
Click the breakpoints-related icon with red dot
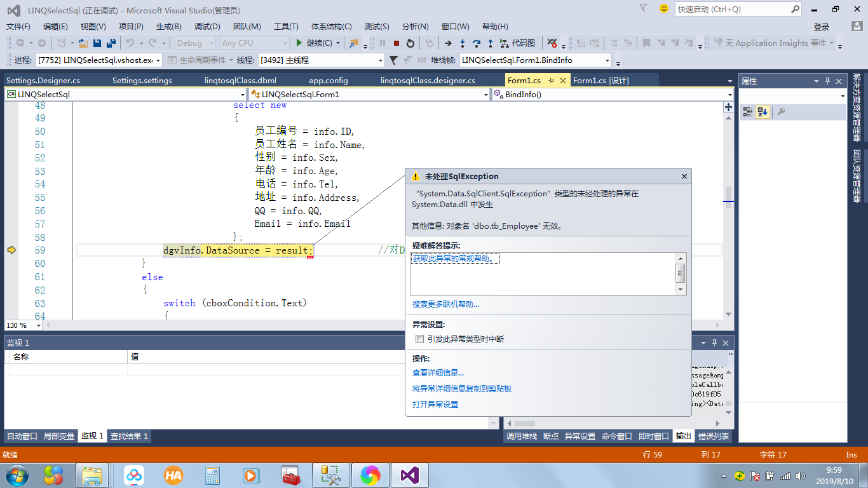(x=552, y=43)
